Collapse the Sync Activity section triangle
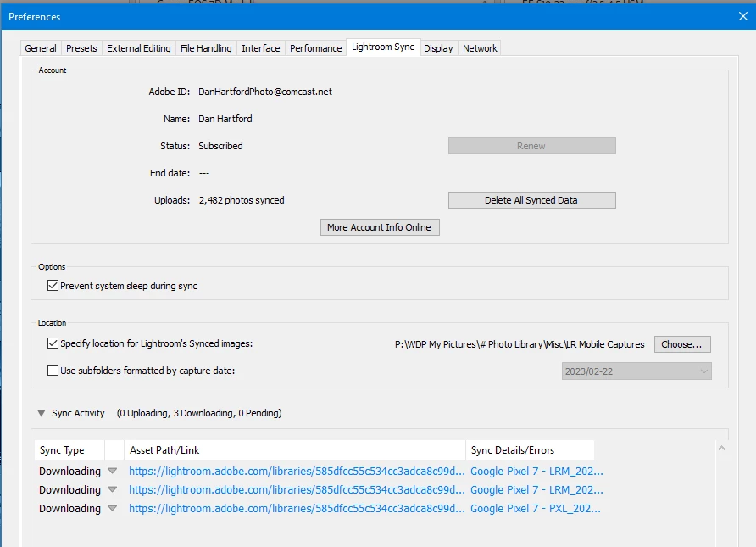This screenshot has height=547, width=756. pyautogui.click(x=42, y=413)
